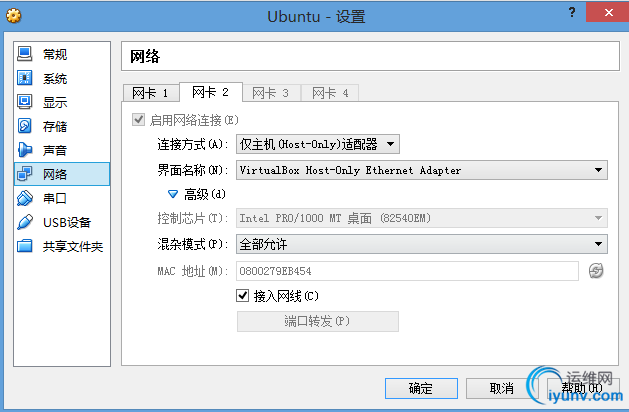Regenerate MAC address with refresh icon
Screen dimensions: 629x412
tap(596, 271)
